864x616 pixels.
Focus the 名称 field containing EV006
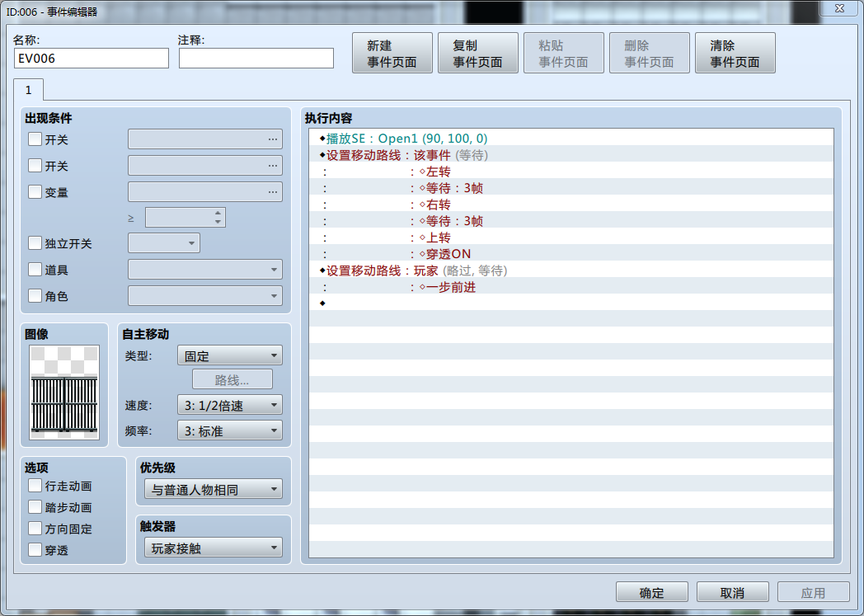click(92, 59)
